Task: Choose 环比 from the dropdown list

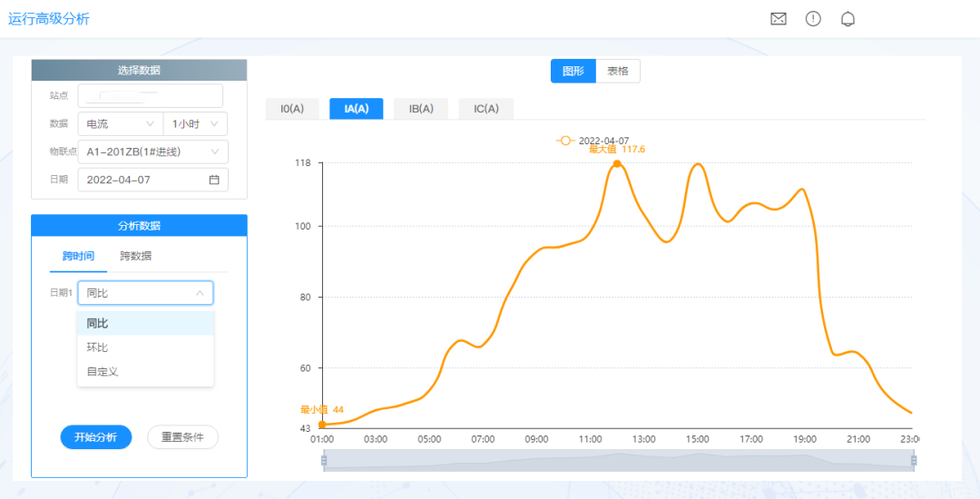Action: [x=98, y=347]
